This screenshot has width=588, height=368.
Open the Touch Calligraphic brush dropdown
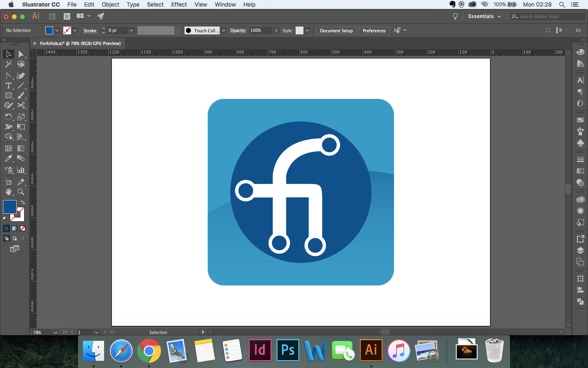click(224, 31)
